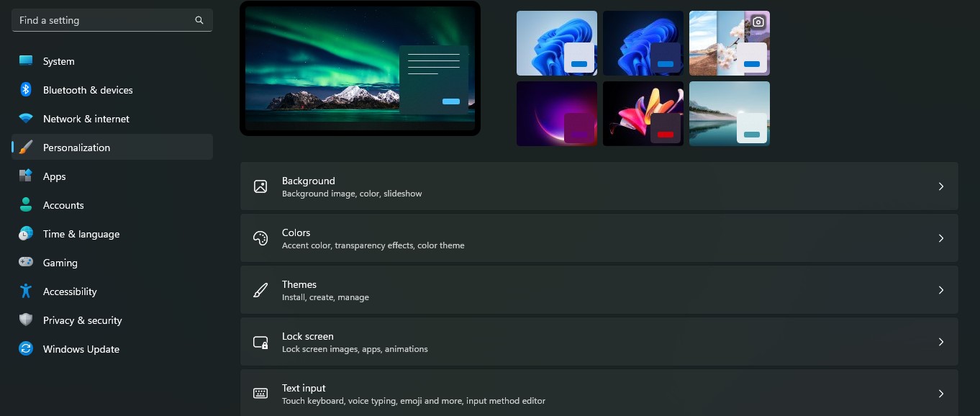Viewport: 980px width, 416px height.
Task: Open the Lock screen chevron
Action: [x=941, y=342]
